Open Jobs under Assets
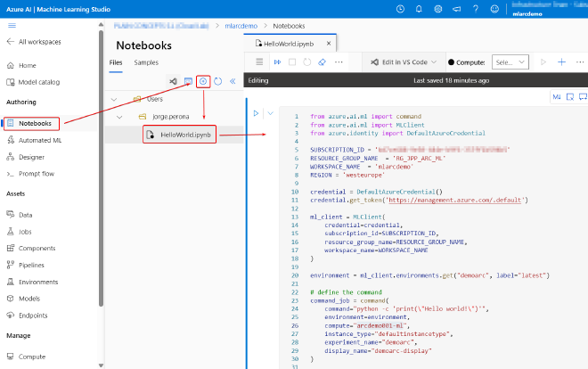588x369 pixels. pos(19,232)
